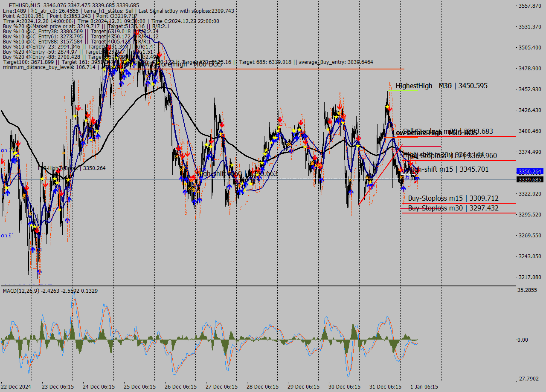Click the 'Low before High M60-BOS' label

pyautogui.click(x=181, y=64)
